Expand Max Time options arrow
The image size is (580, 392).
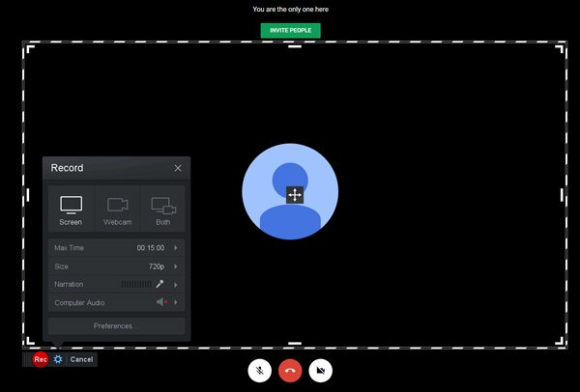[x=176, y=248]
